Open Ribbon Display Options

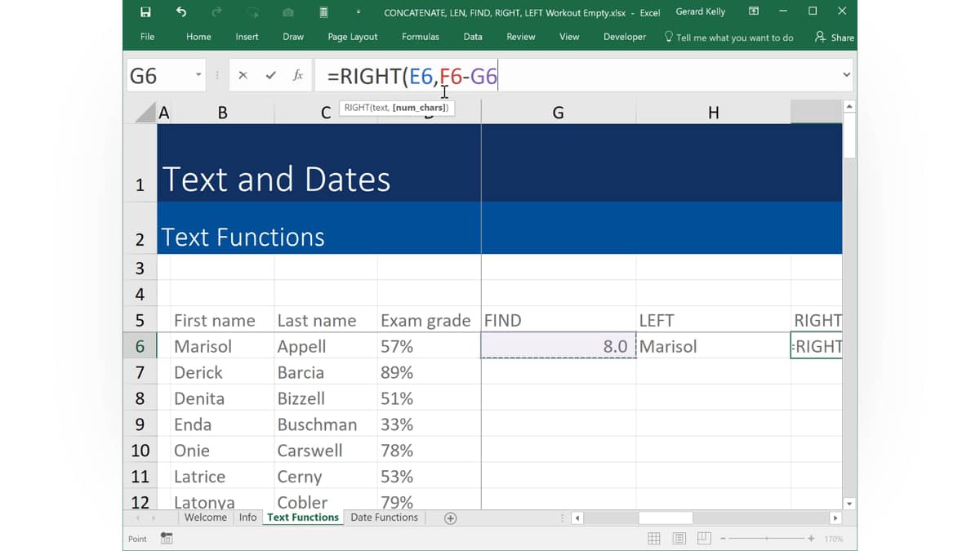(x=753, y=11)
